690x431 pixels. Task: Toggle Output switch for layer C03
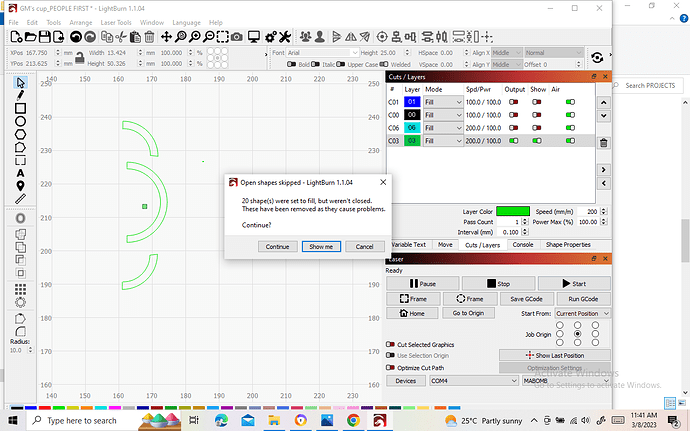[514, 141]
